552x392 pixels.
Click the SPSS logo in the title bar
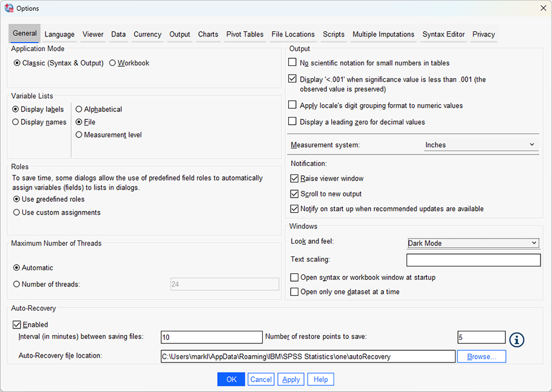[8, 8]
